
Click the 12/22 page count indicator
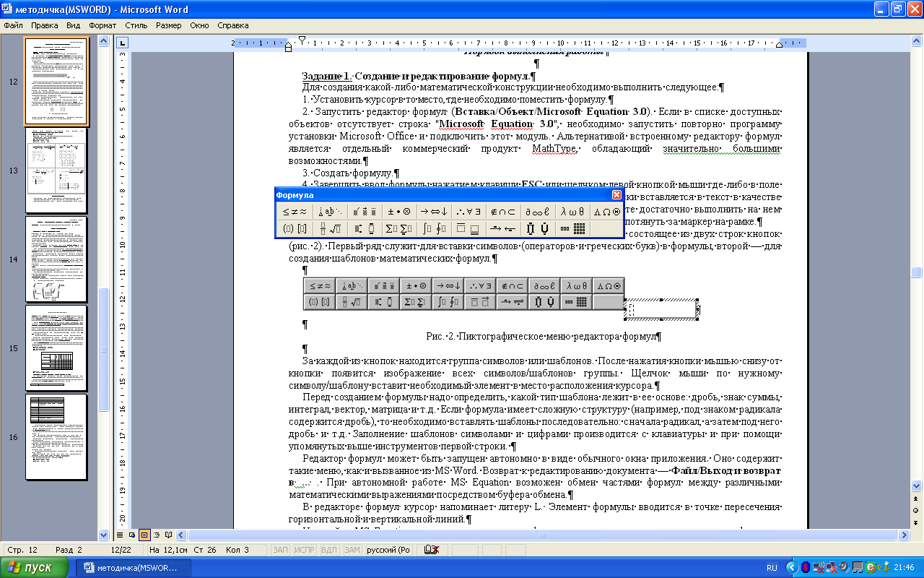point(120,550)
